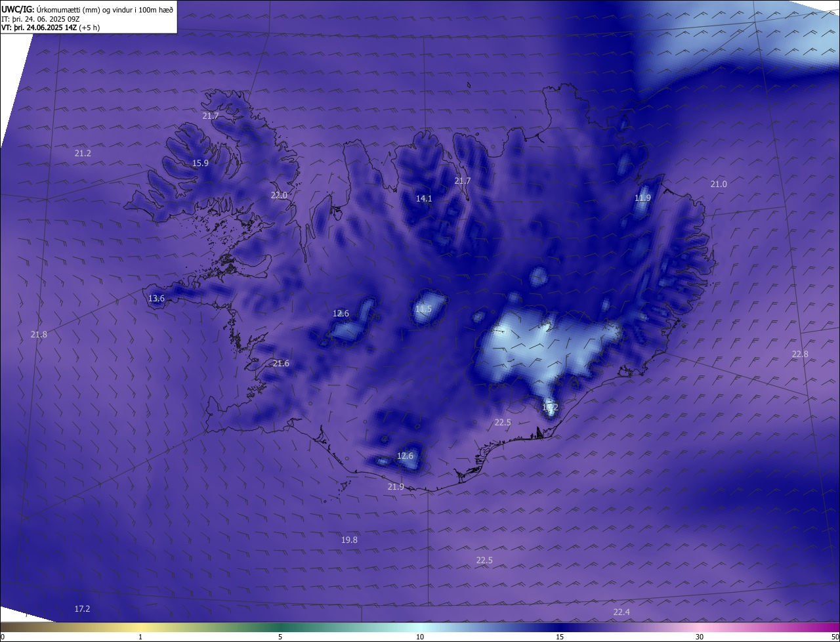Click the '15' tick on the color scale
Screen dimensions: 840x642
tap(560, 637)
